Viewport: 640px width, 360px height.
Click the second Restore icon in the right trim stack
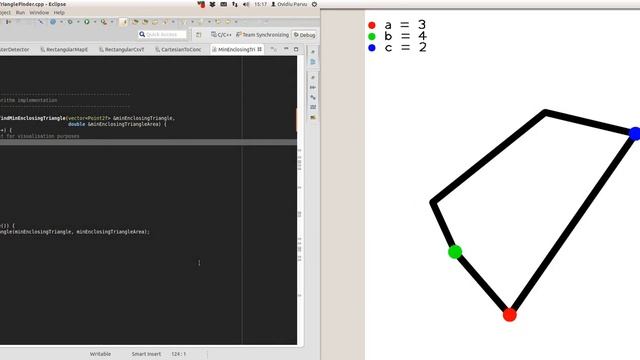[x=313, y=78]
